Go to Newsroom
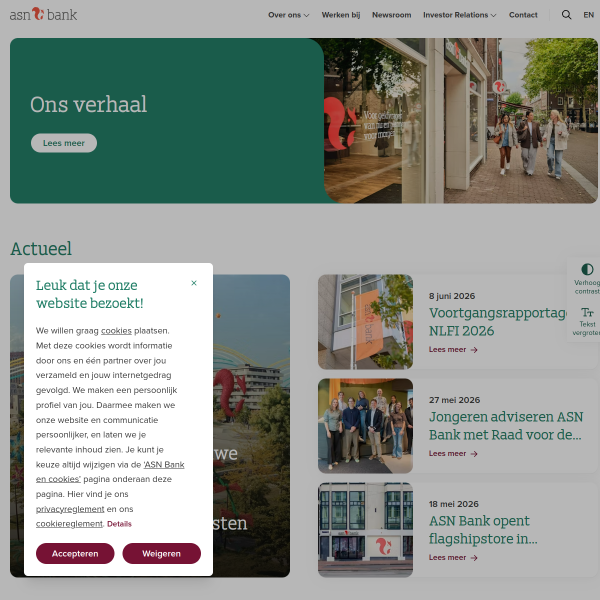Screen dimensions: 600x600 [391, 15]
